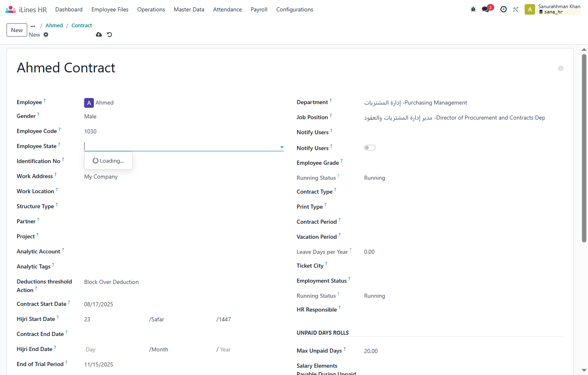588x375 pixels.
Task: Click the page vertical scrollbar
Action: [584, 148]
